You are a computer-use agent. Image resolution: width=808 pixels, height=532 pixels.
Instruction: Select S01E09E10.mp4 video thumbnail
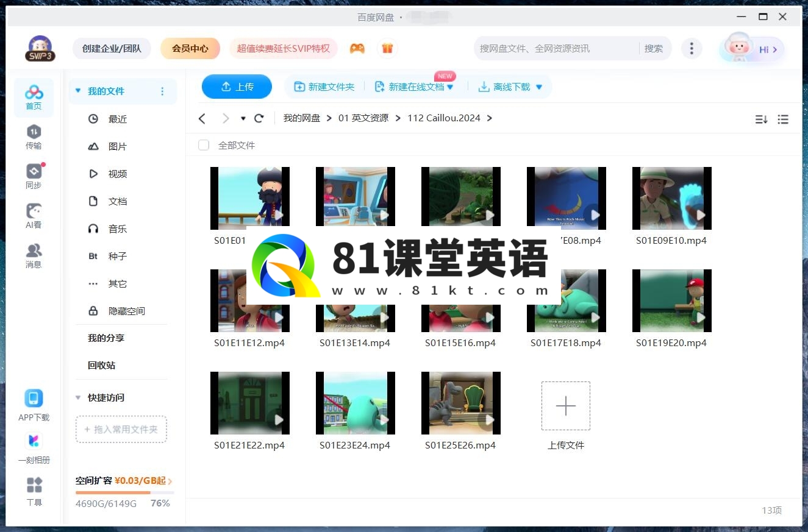tap(671, 198)
